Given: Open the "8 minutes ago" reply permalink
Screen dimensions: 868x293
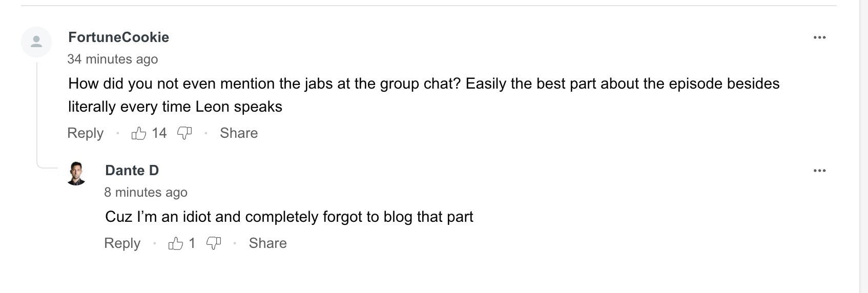Looking at the screenshot, I should click(146, 193).
